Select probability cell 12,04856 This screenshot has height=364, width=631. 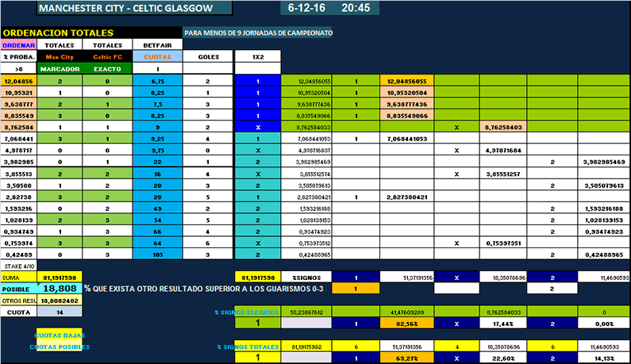(18, 81)
